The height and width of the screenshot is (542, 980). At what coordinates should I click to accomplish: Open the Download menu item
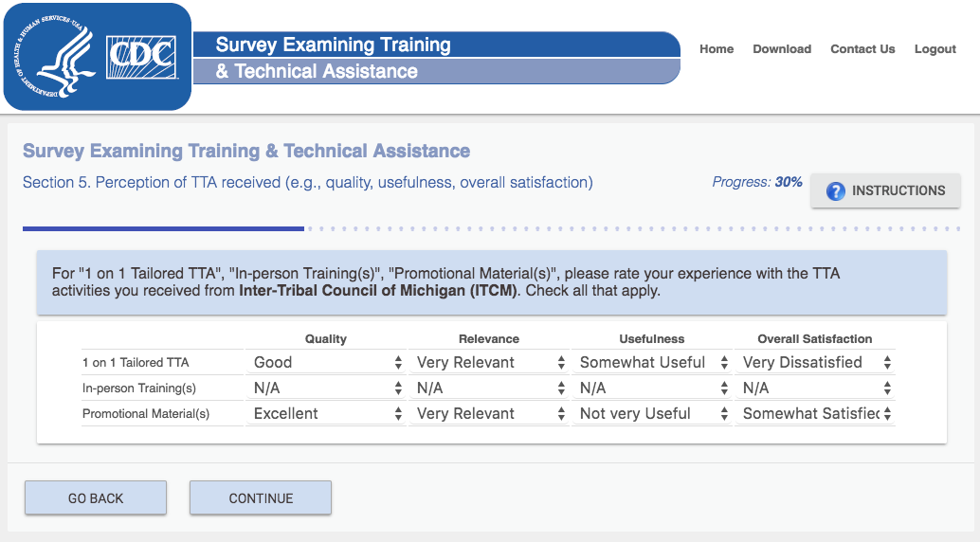[782, 49]
